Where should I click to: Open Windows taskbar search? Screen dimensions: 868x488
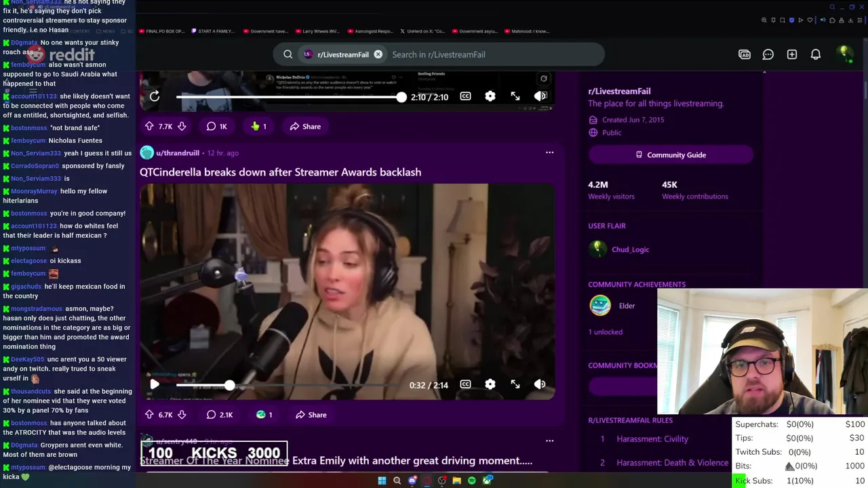pos(397,481)
